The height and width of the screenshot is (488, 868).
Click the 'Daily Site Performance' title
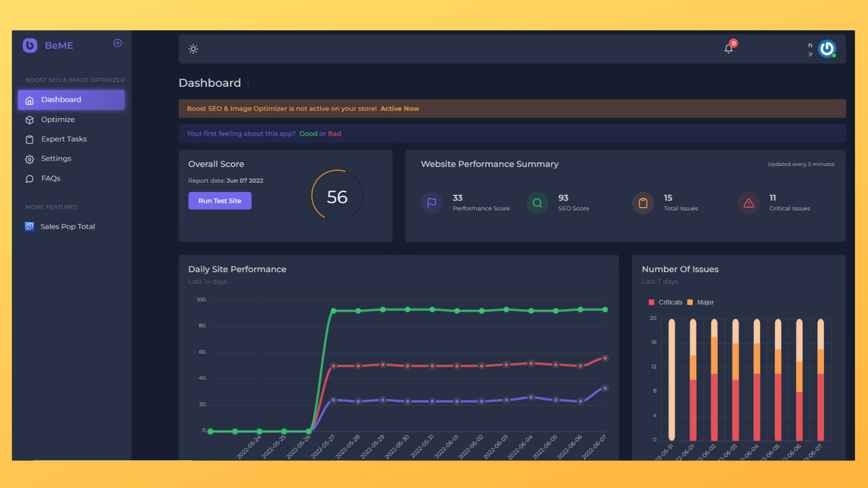pyautogui.click(x=237, y=269)
